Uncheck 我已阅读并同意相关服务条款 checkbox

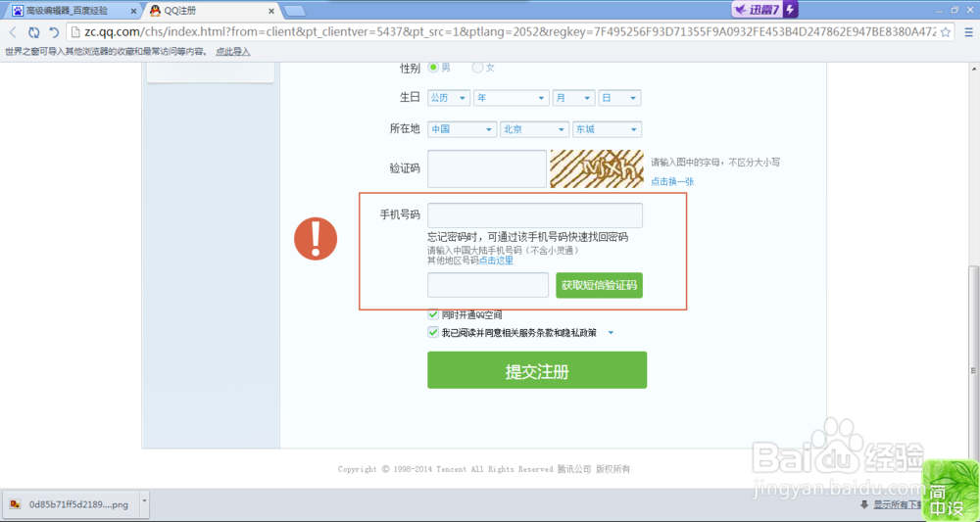coord(433,333)
